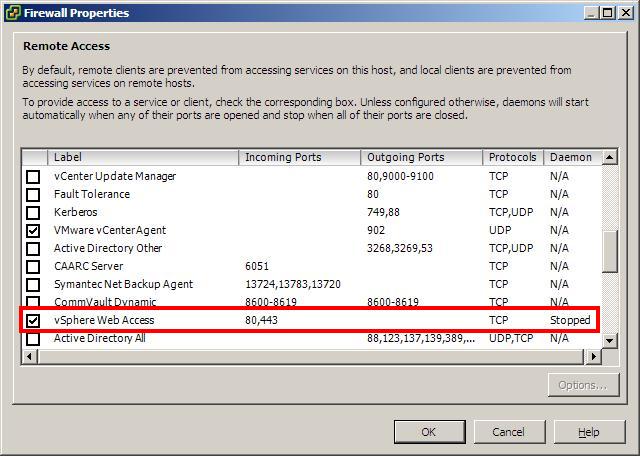Tick the Kerberos checkbox
This screenshot has height=456, width=640.
click(33, 213)
